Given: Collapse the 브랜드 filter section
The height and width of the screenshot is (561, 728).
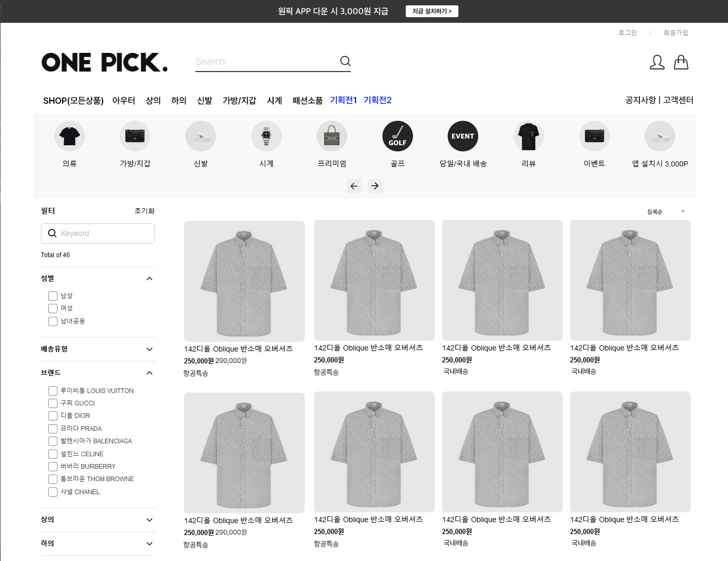Looking at the screenshot, I should click(149, 373).
